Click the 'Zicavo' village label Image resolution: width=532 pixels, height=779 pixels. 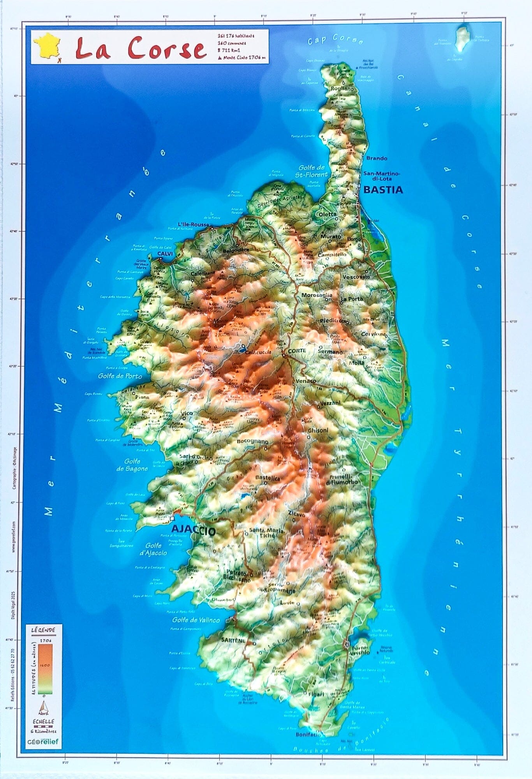click(x=297, y=515)
